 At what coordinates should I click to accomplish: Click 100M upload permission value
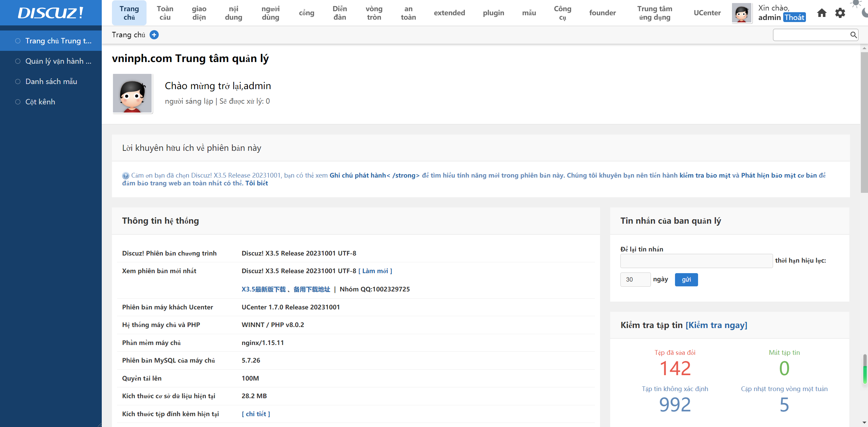[250, 378]
